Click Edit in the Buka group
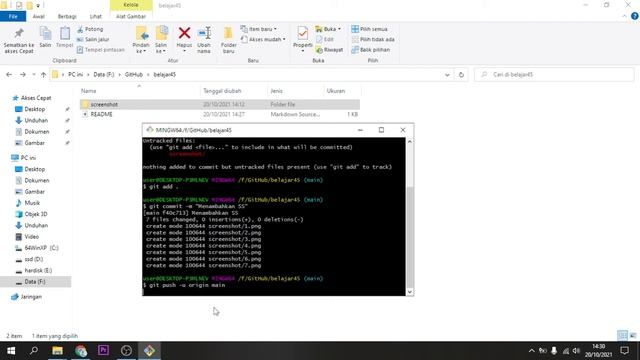The width and height of the screenshot is (640, 360). point(325,39)
